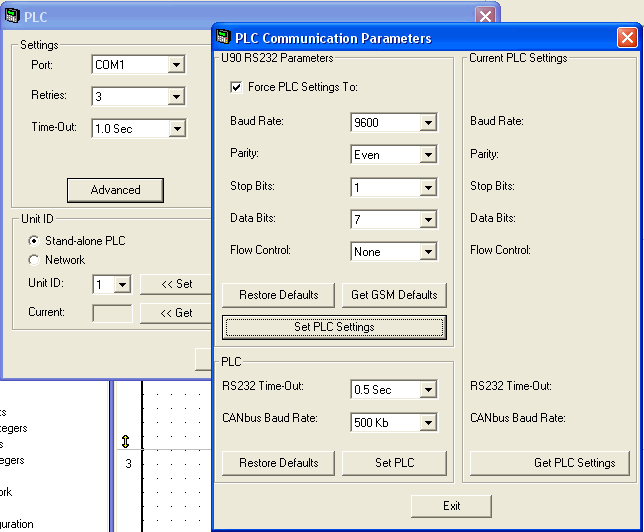
Task: Click the Exit button
Action: coord(451,506)
